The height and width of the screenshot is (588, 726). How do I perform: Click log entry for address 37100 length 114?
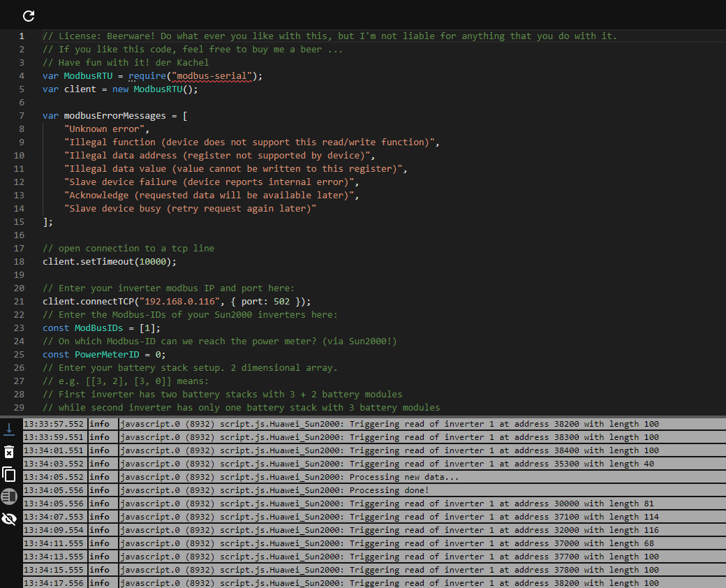[374, 517]
